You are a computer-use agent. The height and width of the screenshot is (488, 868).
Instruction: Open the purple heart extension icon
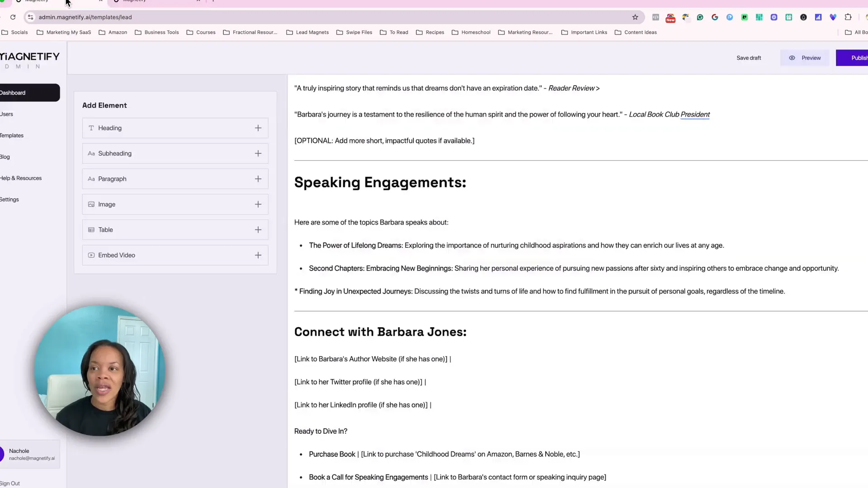(833, 17)
